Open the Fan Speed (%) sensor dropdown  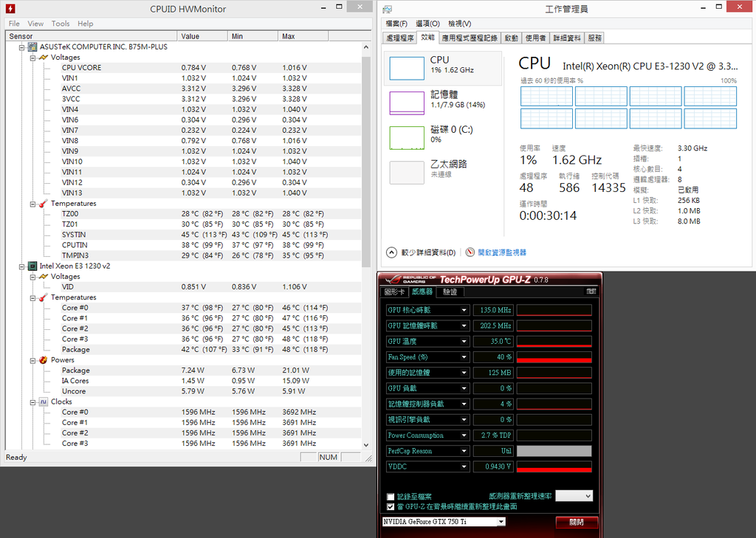464,357
